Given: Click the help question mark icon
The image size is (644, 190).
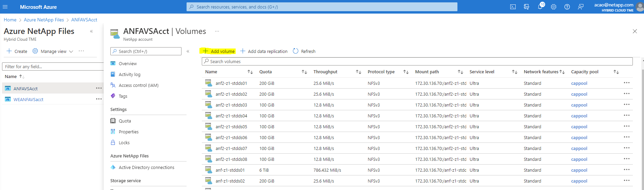Looking at the screenshot, I should click(567, 7).
